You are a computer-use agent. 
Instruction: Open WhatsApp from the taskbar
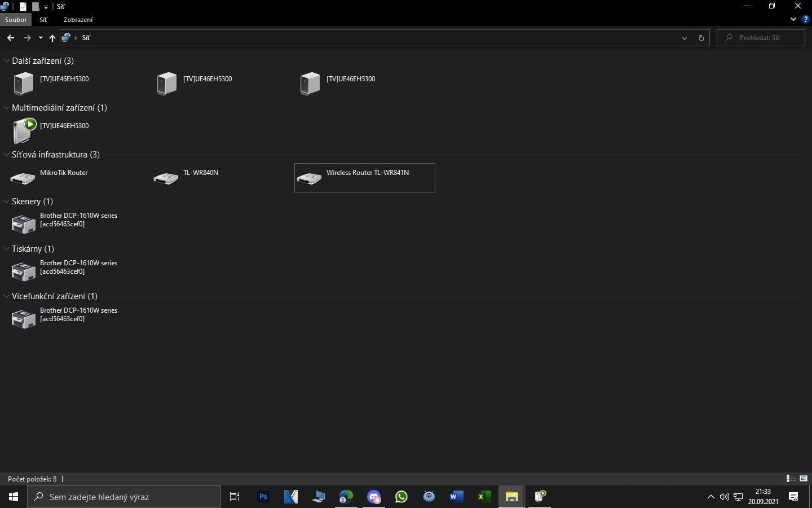click(401, 497)
